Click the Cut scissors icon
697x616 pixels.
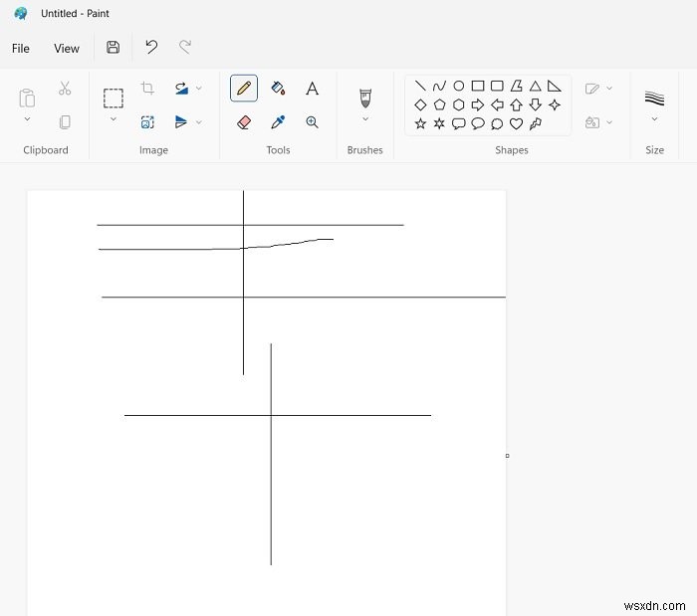tap(65, 88)
